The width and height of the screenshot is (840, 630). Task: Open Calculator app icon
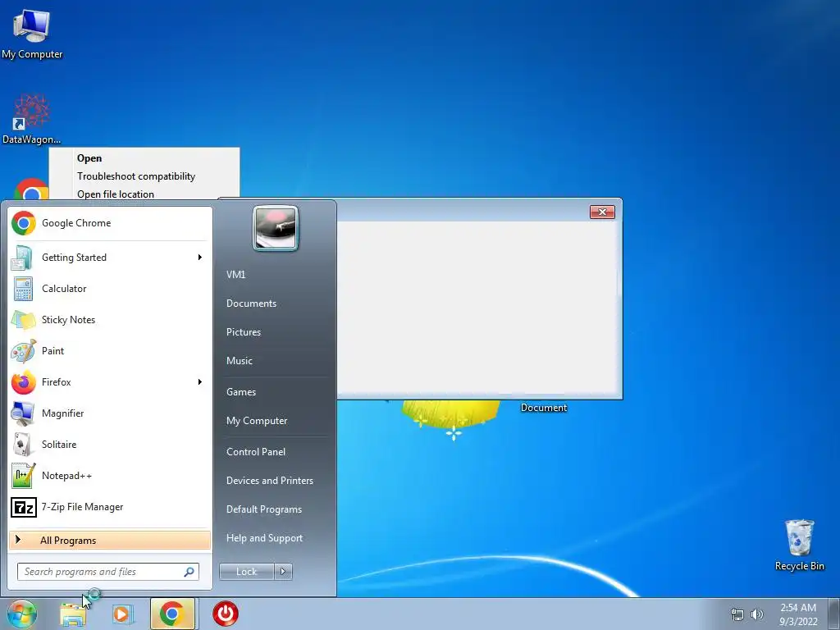pos(23,289)
